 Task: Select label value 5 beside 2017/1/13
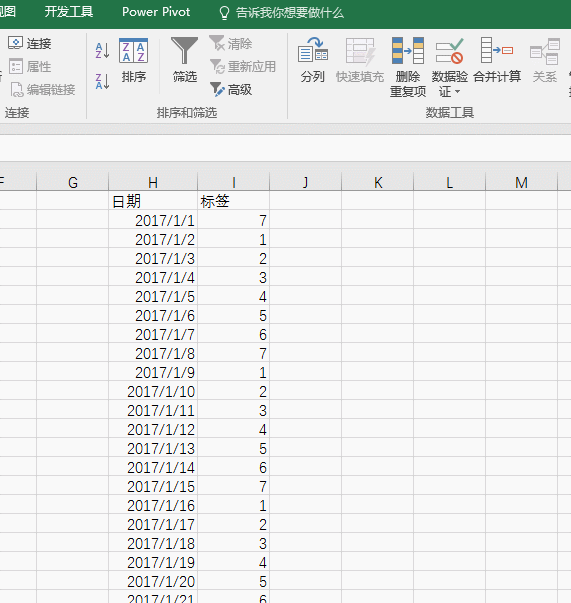[x=233, y=448]
